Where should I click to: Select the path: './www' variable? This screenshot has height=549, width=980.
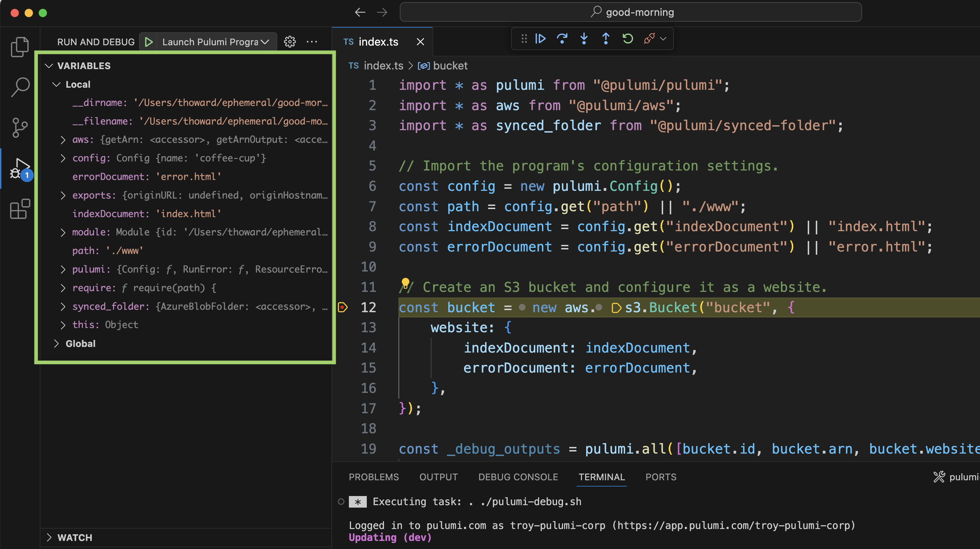coord(185,251)
